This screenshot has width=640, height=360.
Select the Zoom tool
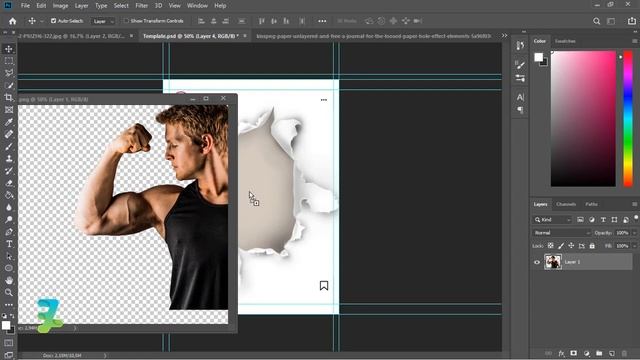coord(9,292)
